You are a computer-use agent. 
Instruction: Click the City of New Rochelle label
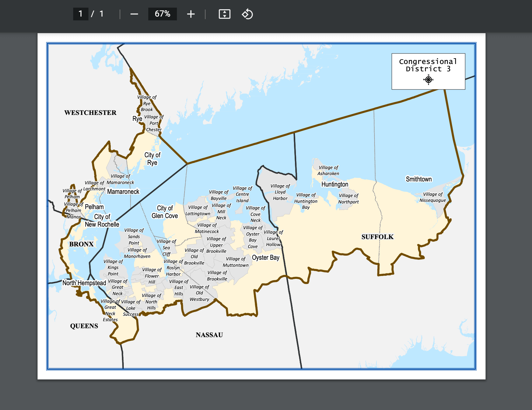click(102, 221)
